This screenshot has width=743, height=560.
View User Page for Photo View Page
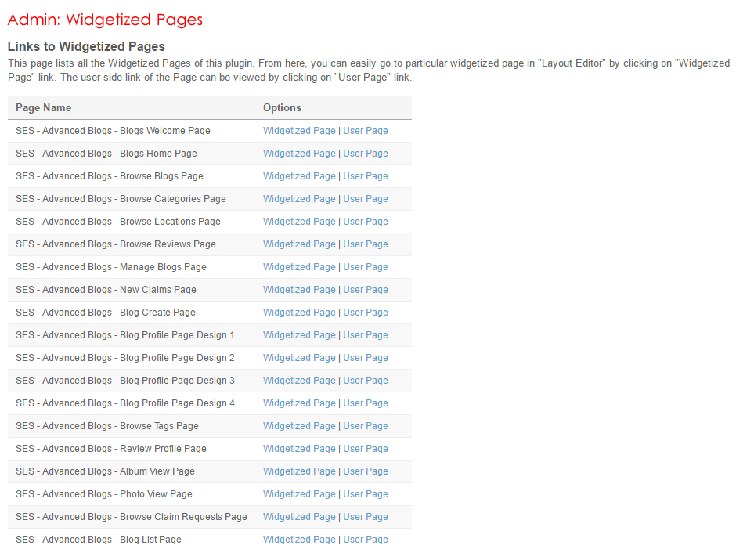pos(365,494)
